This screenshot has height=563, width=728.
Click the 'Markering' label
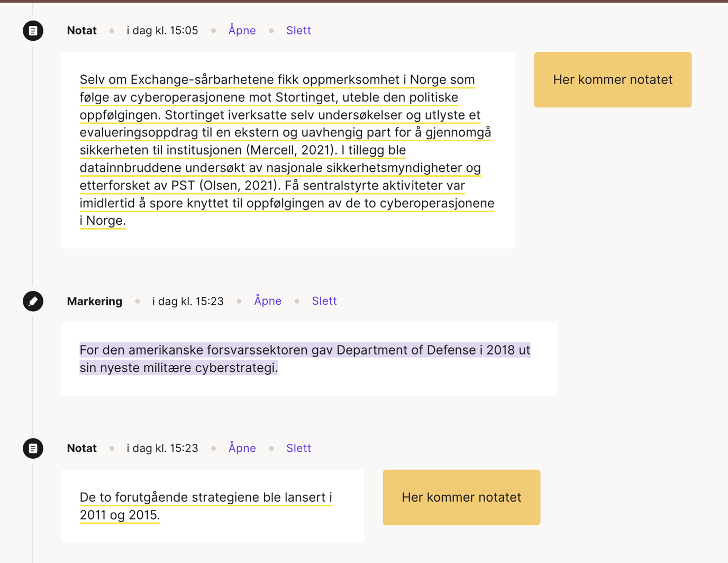(x=94, y=301)
